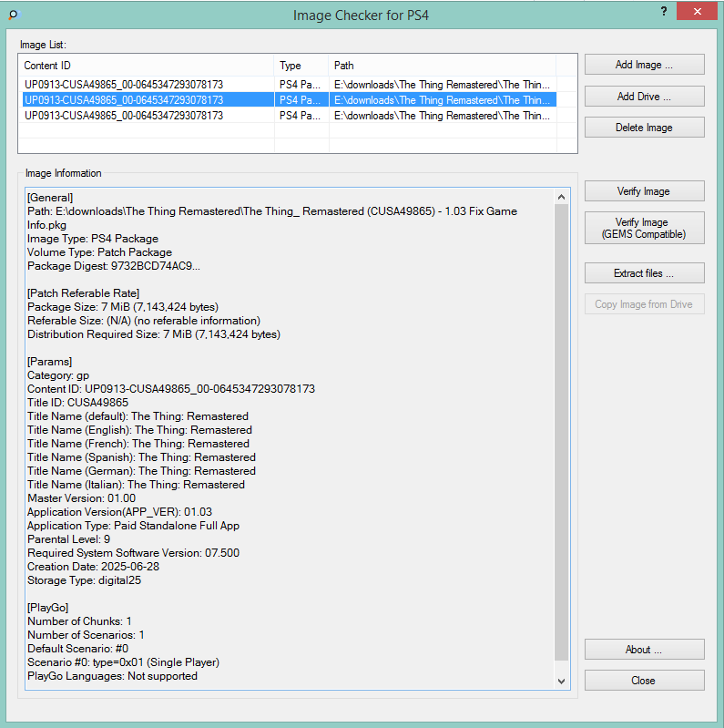Click Verify Image (GEMS Compatible) button

pos(644,228)
